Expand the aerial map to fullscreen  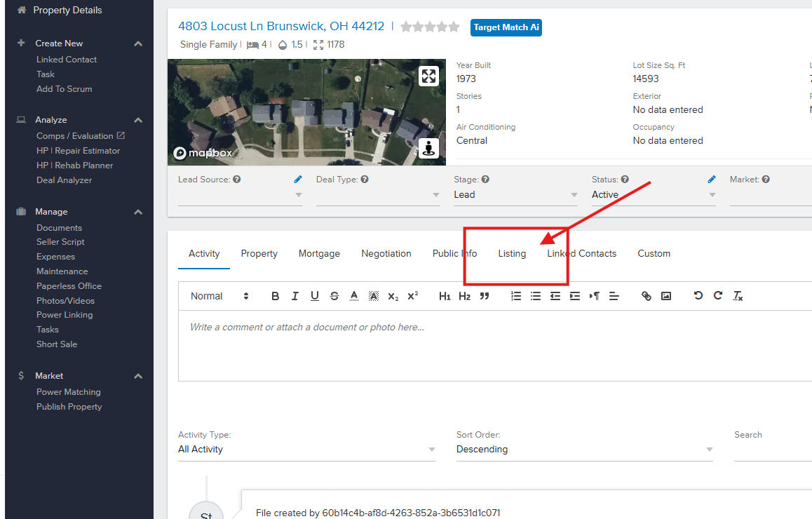(x=428, y=76)
